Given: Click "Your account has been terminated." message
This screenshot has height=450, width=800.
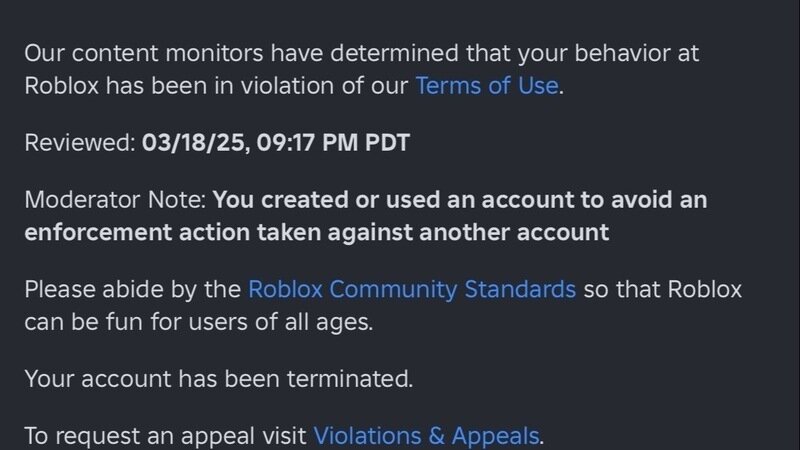Looking at the screenshot, I should click(218, 379).
